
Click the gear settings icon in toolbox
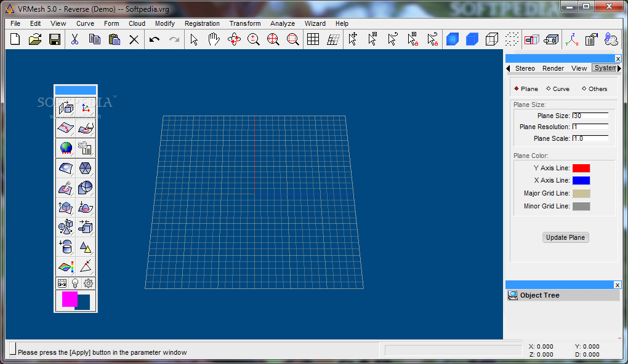[88, 283]
